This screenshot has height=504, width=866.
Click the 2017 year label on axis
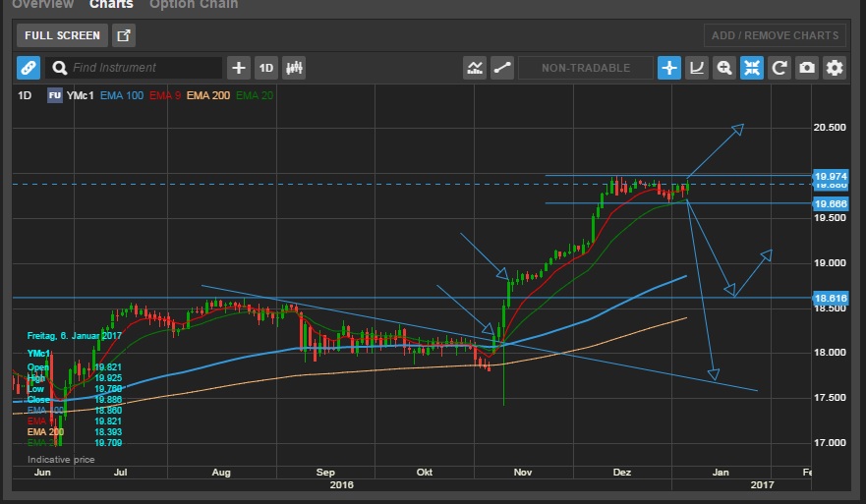[x=762, y=484]
